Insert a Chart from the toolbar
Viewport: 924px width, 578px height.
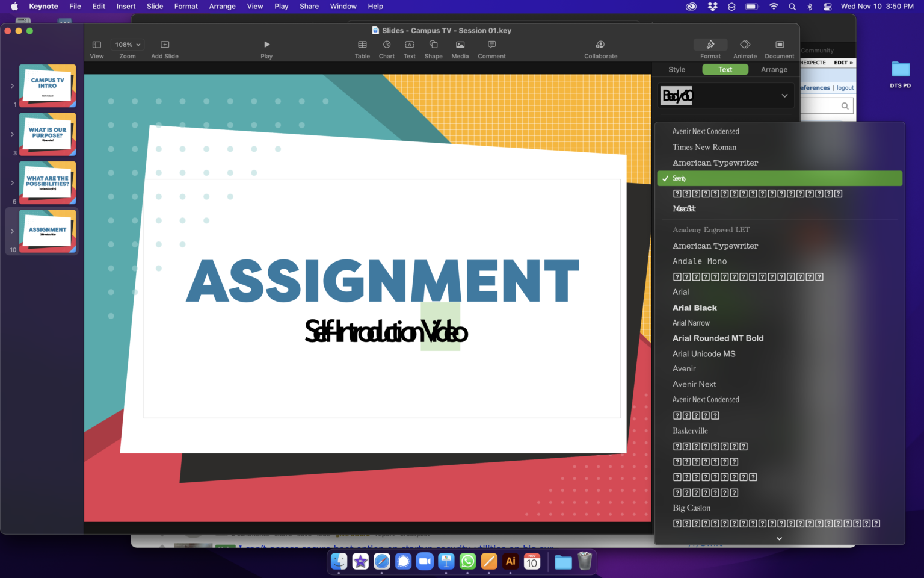pos(387,45)
